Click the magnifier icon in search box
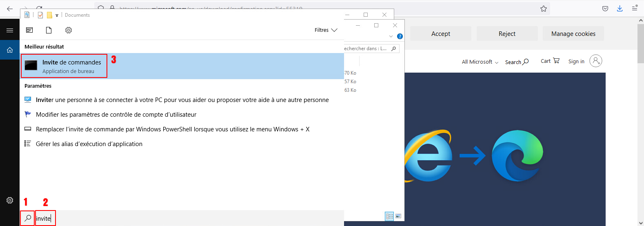 [x=28, y=218]
